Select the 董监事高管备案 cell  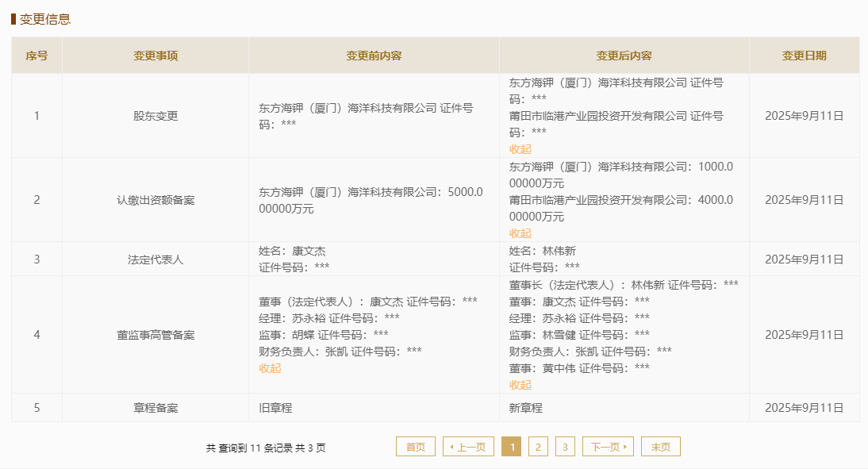pos(156,335)
